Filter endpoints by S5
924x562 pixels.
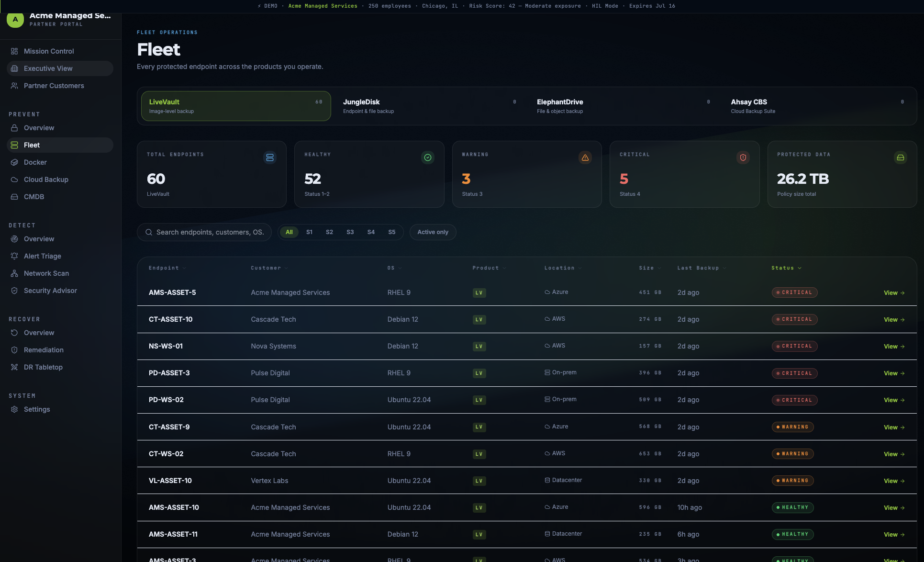(392, 232)
